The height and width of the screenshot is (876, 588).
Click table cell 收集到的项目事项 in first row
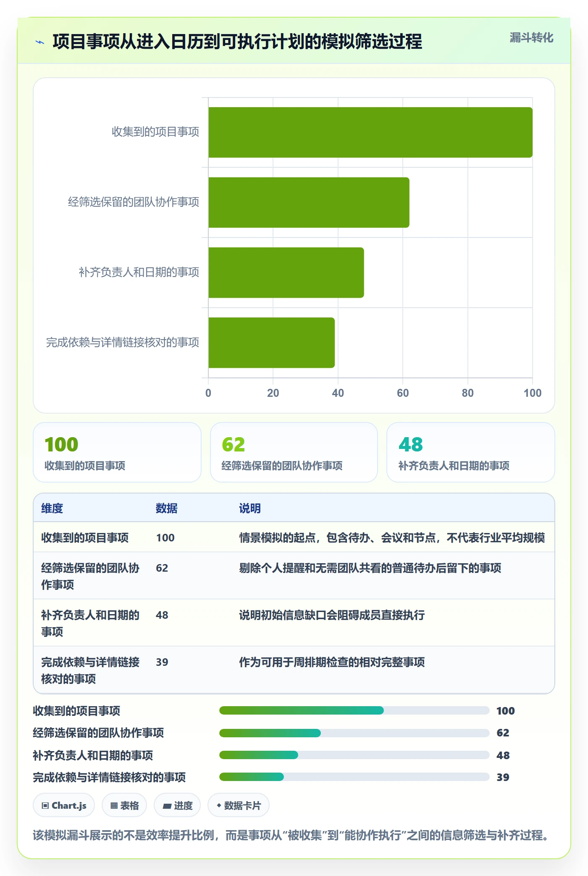tap(85, 538)
